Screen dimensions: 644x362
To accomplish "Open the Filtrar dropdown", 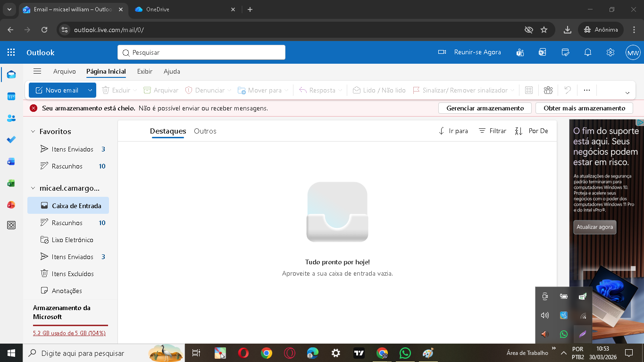I will (x=493, y=131).
